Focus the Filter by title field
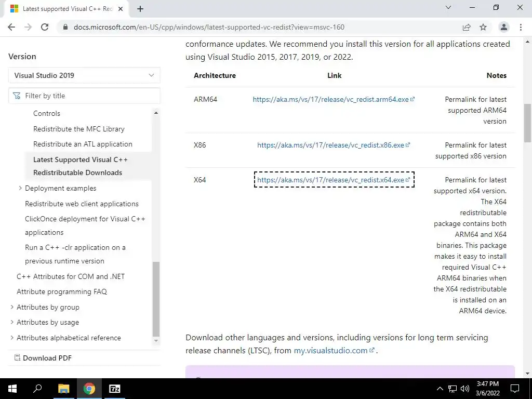This screenshot has height=399, width=532. [x=84, y=96]
